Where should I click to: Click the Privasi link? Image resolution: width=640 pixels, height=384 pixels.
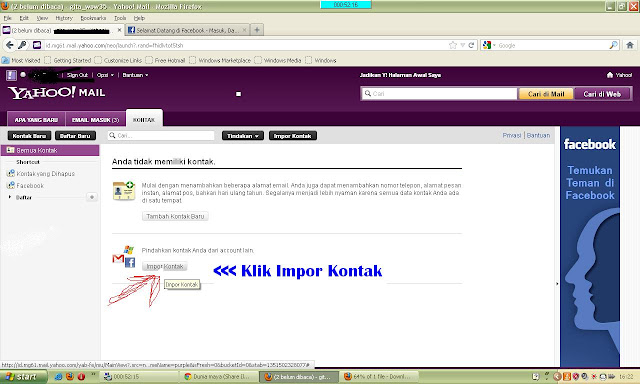(512, 135)
